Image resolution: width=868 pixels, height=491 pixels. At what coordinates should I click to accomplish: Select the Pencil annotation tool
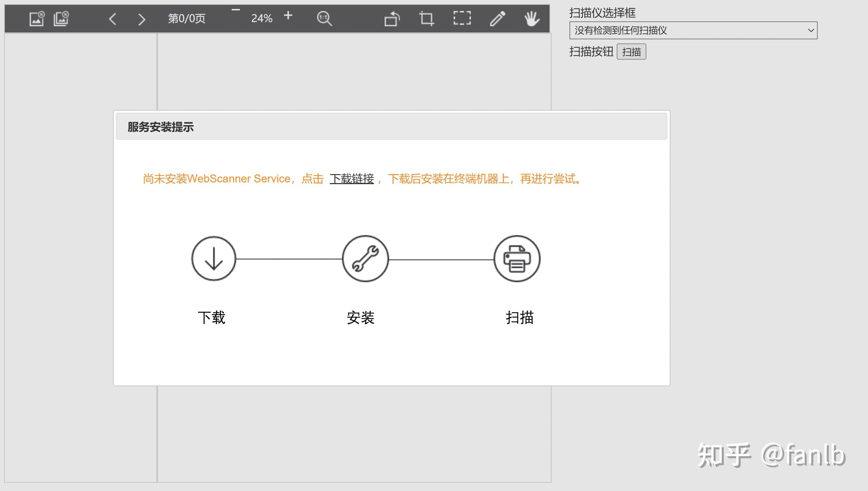[497, 19]
